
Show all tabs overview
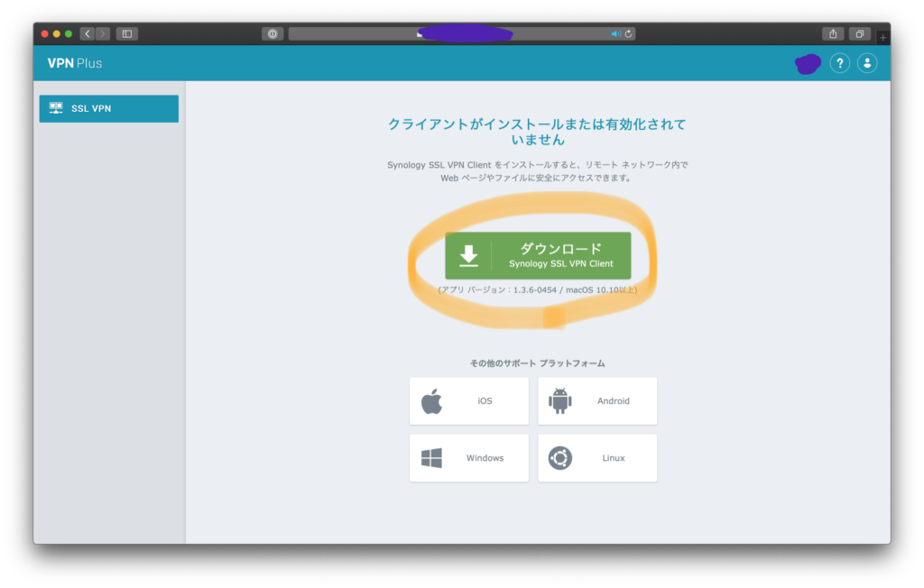click(860, 33)
